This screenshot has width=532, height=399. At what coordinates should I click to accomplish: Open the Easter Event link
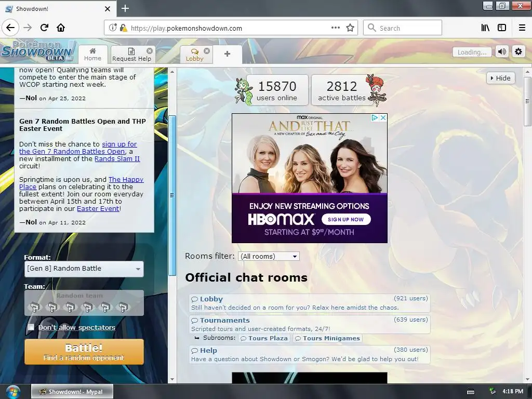pyautogui.click(x=98, y=208)
